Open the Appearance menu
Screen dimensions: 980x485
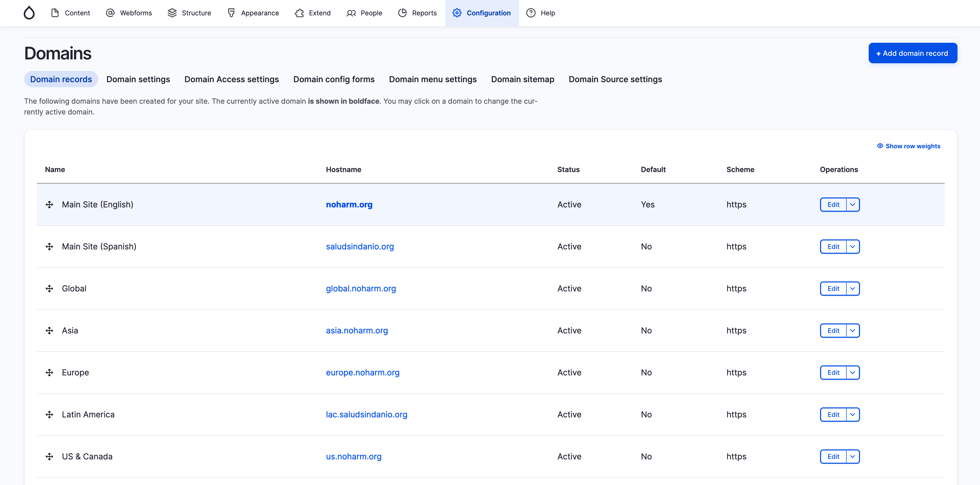[253, 13]
